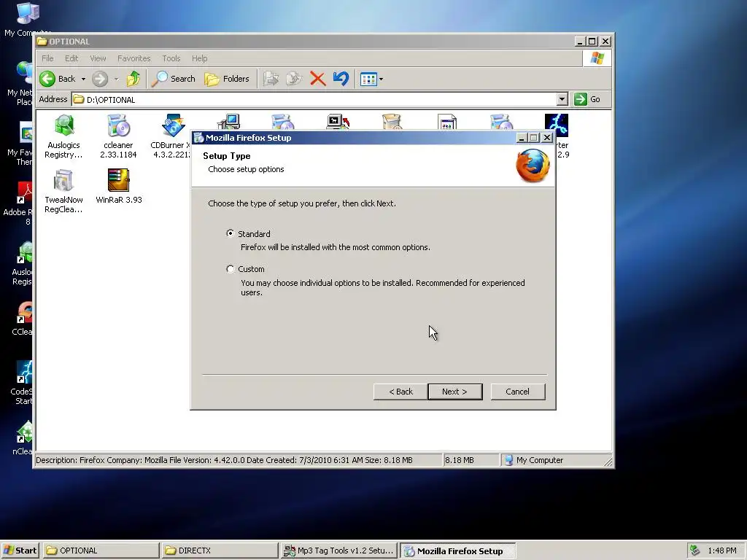Open the Edit menu in OPTIONAL window
This screenshot has height=560, width=747.
[71, 58]
